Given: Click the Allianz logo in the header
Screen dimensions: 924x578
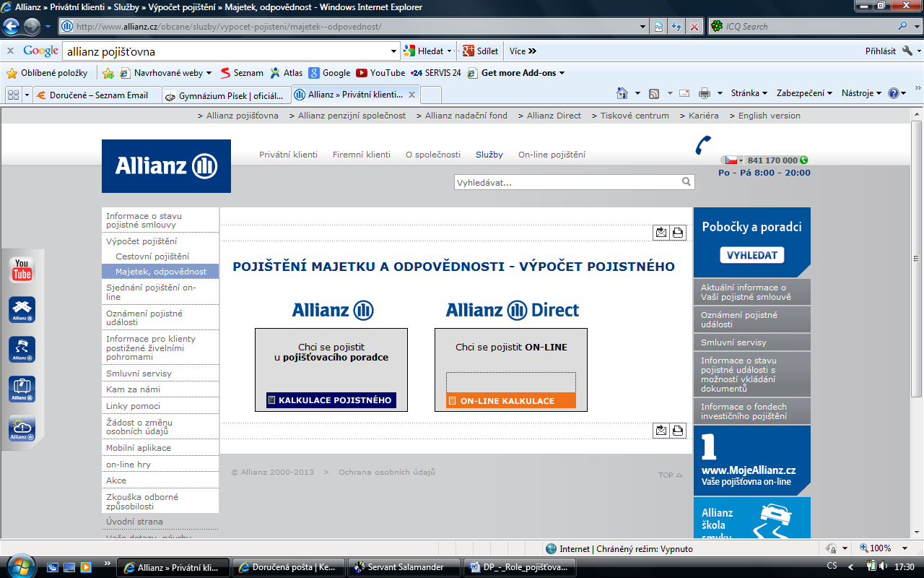Looking at the screenshot, I should point(166,166).
